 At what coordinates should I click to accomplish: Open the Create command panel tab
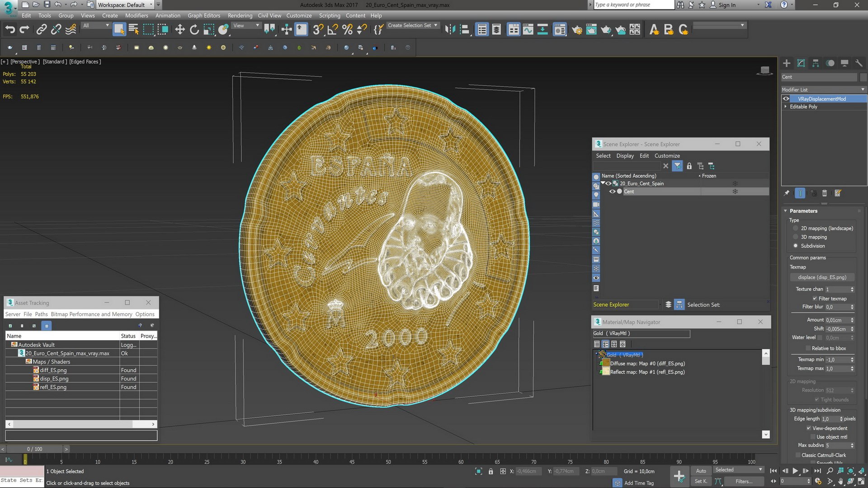point(787,63)
